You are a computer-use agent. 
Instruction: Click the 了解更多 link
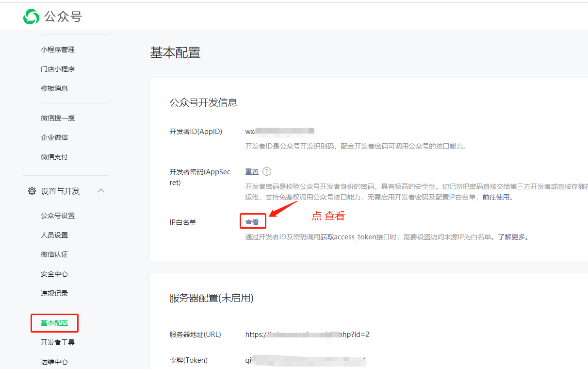(x=511, y=237)
